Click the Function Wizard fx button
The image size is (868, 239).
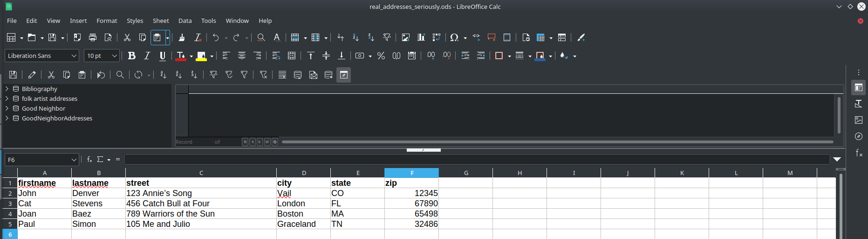tap(89, 159)
